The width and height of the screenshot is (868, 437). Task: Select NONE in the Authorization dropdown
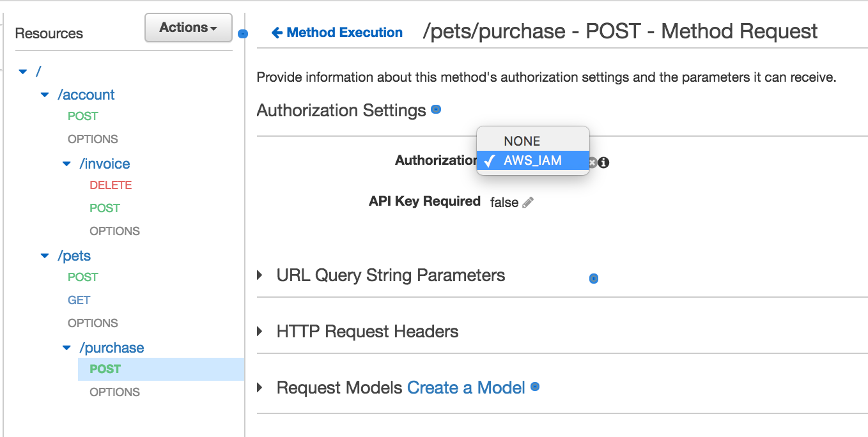pos(522,141)
